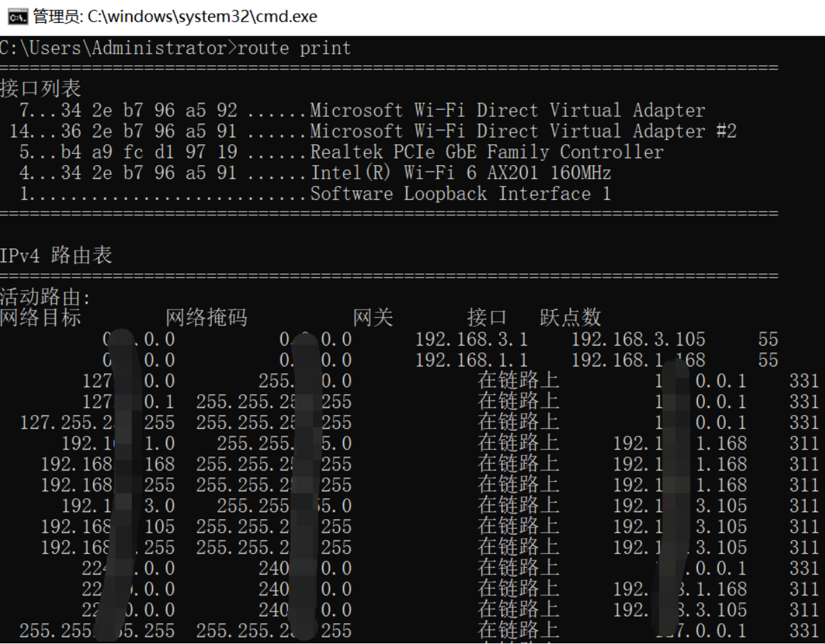The width and height of the screenshot is (825, 644).
Task: Select the Realtek PCIe GbE Family Controller entry
Action: click(486, 152)
